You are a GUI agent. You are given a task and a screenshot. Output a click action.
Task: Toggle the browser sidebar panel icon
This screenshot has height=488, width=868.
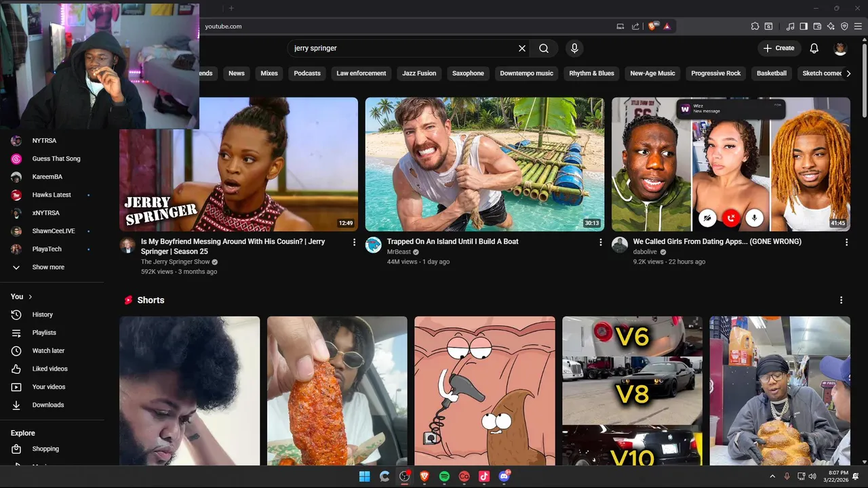804,26
